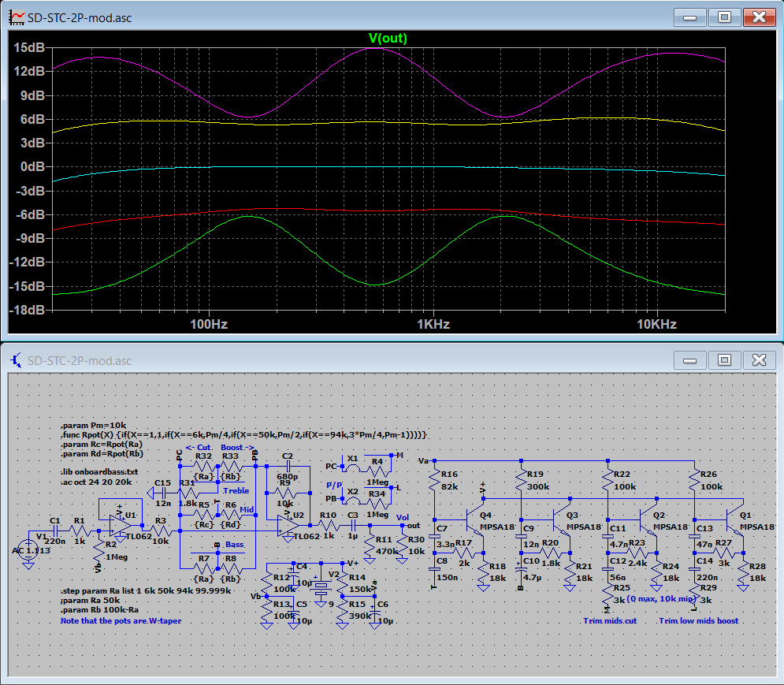This screenshot has width=784, height=685.
Task: Click the V1 AC voltage source symbol
Action: (28, 550)
